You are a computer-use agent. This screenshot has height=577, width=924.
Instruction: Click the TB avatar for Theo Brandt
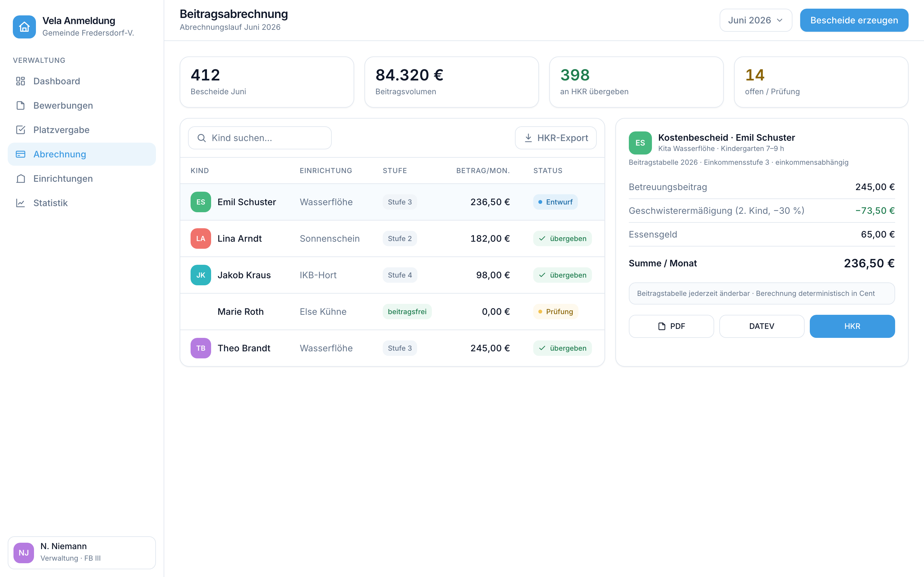201,348
